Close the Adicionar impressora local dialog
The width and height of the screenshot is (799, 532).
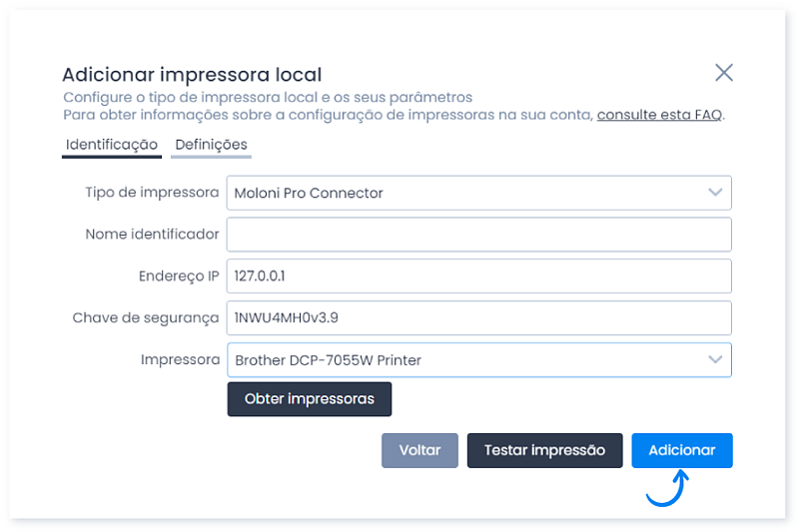click(x=723, y=73)
